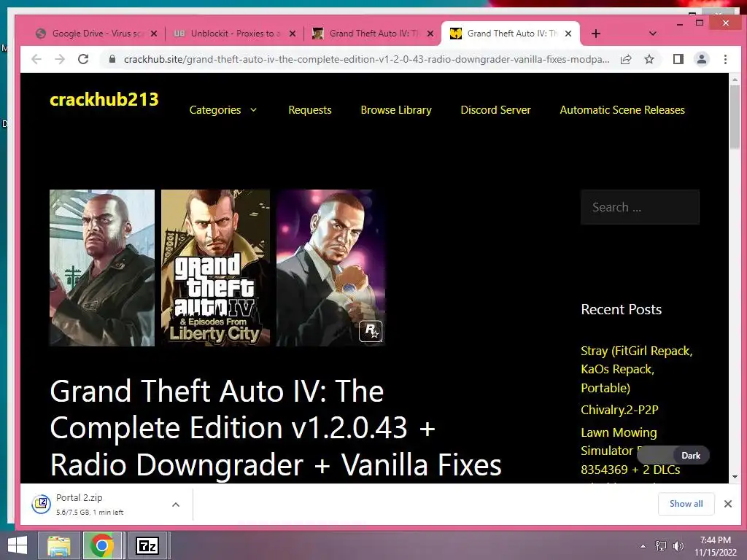Toggle the Dark mode switch
The height and width of the screenshot is (560, 747).
[x=673, y=455]
